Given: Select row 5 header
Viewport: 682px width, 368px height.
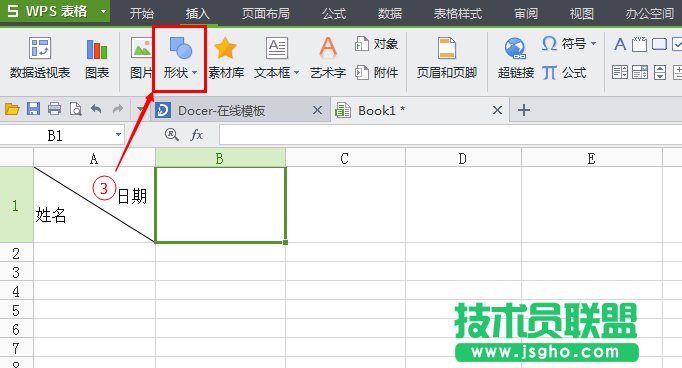Looking at the screenshot, I should (x=17, y=310).
